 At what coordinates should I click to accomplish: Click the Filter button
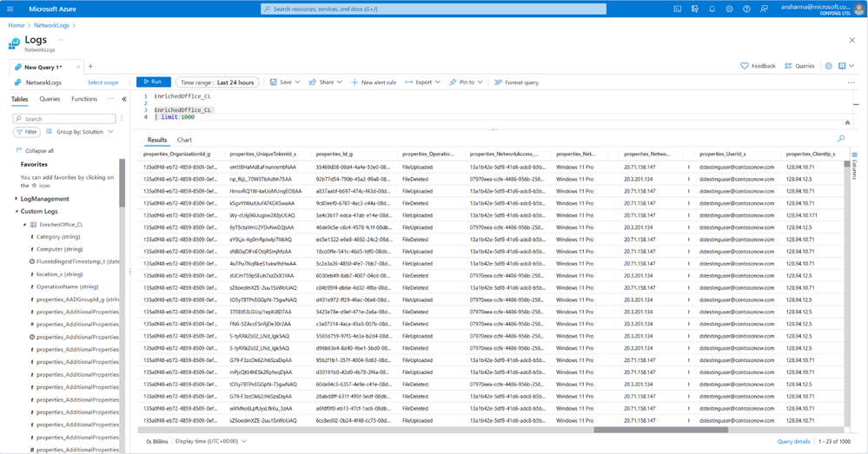point(27,132)
